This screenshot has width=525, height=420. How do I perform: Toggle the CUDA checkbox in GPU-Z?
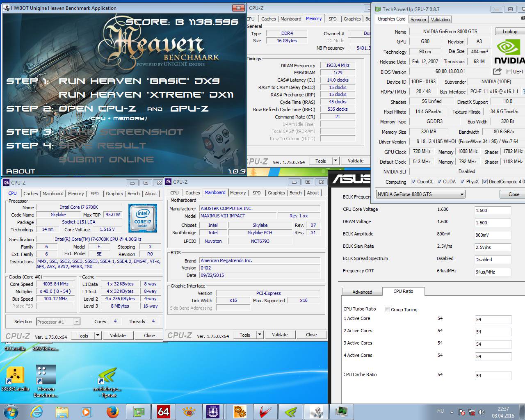tap(439, 182)
